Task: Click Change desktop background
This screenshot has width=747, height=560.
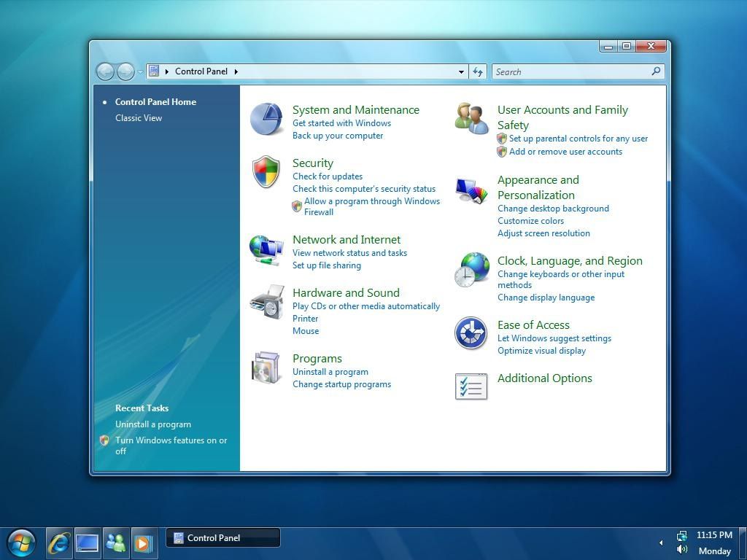Action: (x=553, y=209)
